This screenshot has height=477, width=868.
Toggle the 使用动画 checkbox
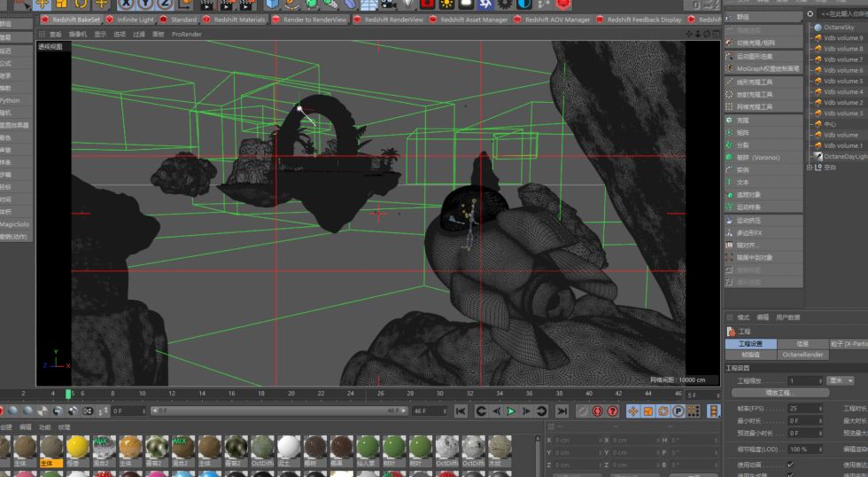[790, 465]
